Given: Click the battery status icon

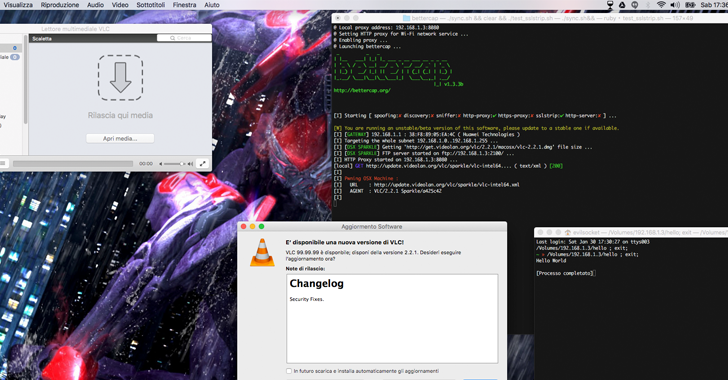Looking at the screenshot, I should coord(690,5).
